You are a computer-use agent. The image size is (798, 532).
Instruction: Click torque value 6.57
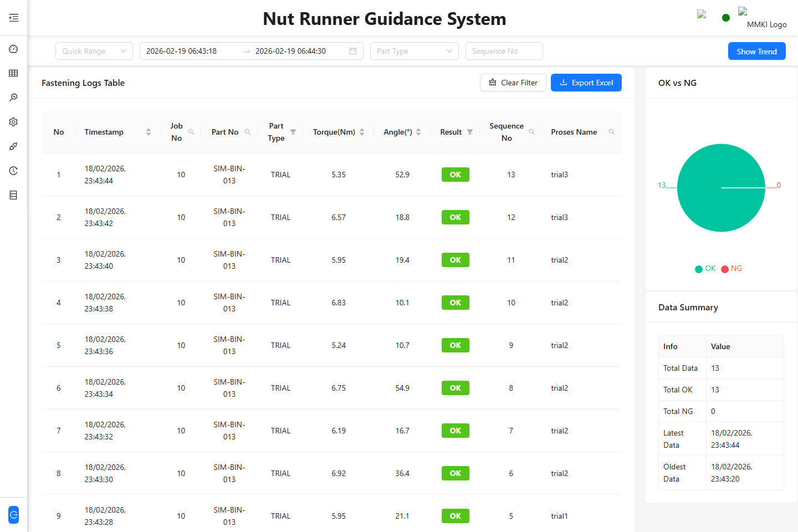339,217
